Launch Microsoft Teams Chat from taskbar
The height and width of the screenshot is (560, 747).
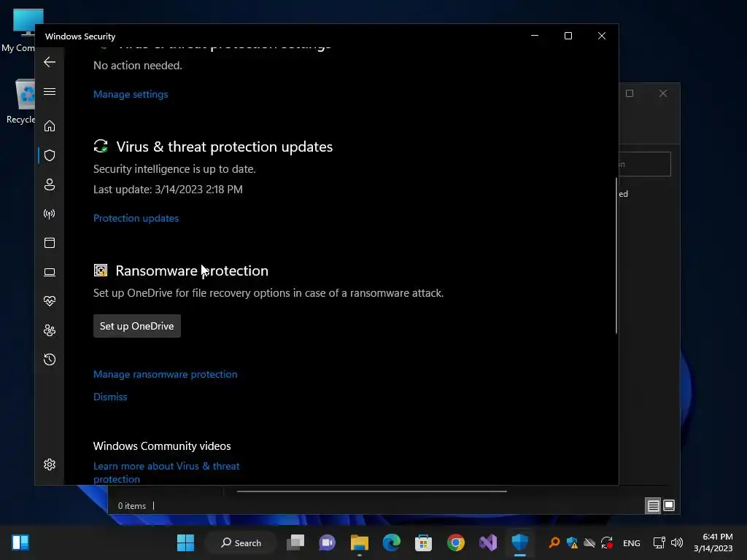point(328,542)
